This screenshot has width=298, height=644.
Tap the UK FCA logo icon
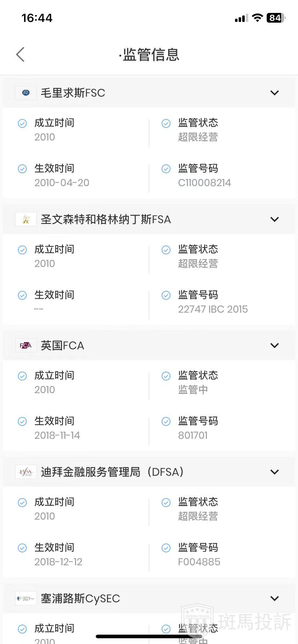(x=26, y=345)
